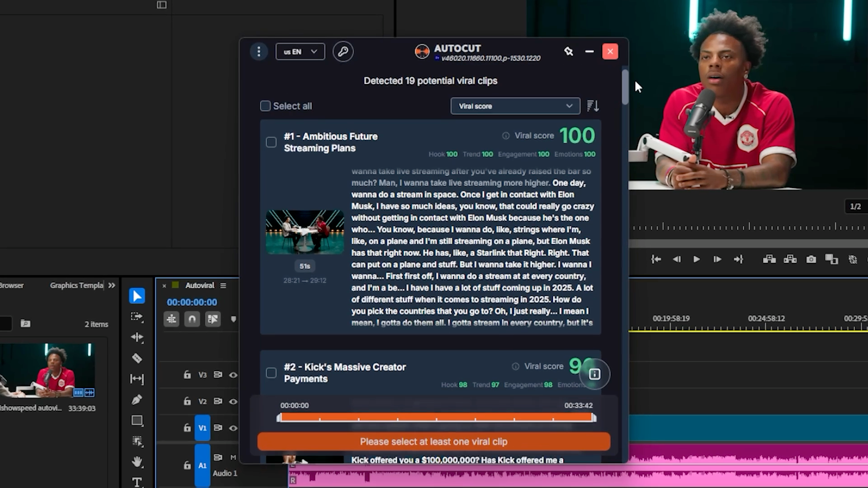Open clip #1 video thumbnail preview

click(x=305, y=232)
